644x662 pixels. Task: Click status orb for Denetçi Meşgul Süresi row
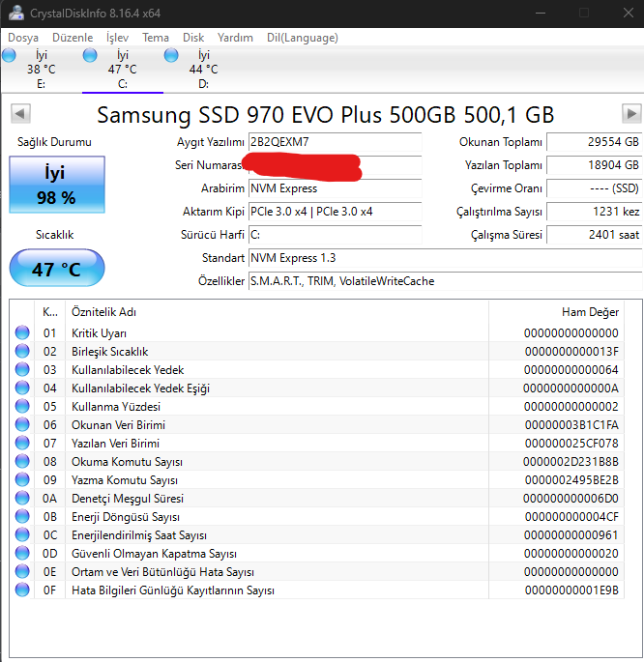[22, 498]
